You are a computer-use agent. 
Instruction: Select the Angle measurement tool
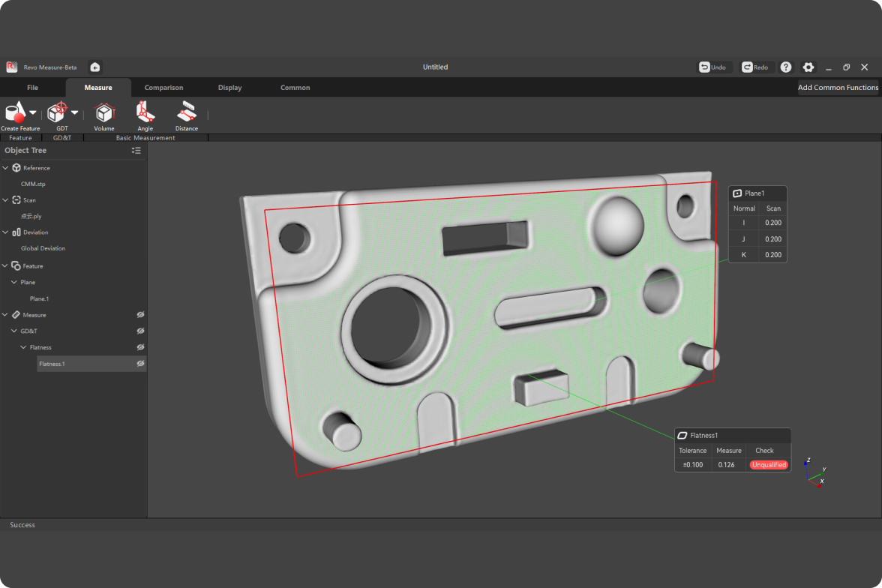[145, 112]
